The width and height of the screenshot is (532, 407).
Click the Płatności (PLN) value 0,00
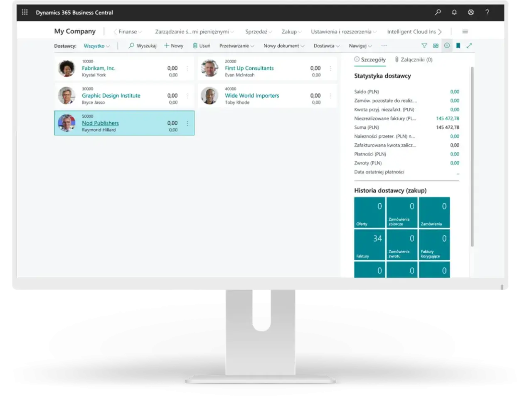click(x=455, y=154)
